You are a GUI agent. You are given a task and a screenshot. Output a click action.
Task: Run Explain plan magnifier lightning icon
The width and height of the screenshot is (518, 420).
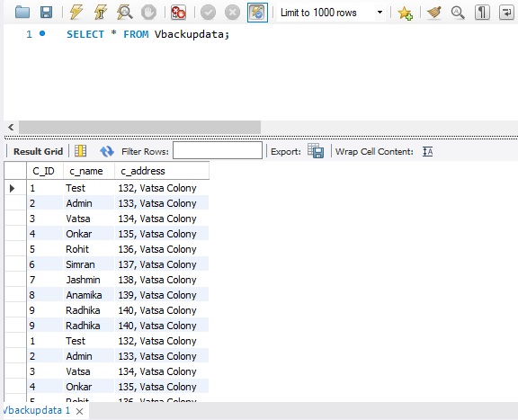pyautogui.click(x=125, y=13)
